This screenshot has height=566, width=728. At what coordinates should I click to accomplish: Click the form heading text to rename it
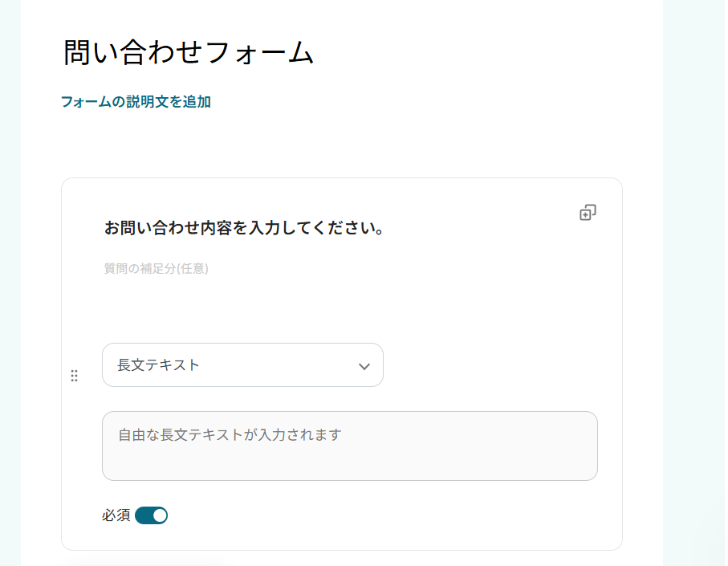188,52
